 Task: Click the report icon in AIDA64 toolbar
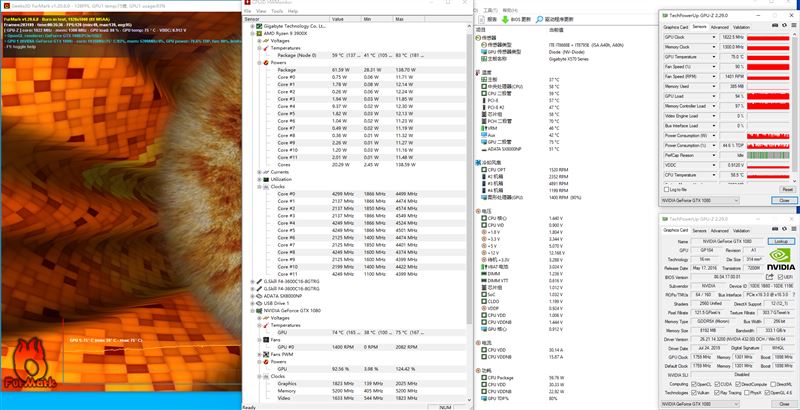(482, 19)
